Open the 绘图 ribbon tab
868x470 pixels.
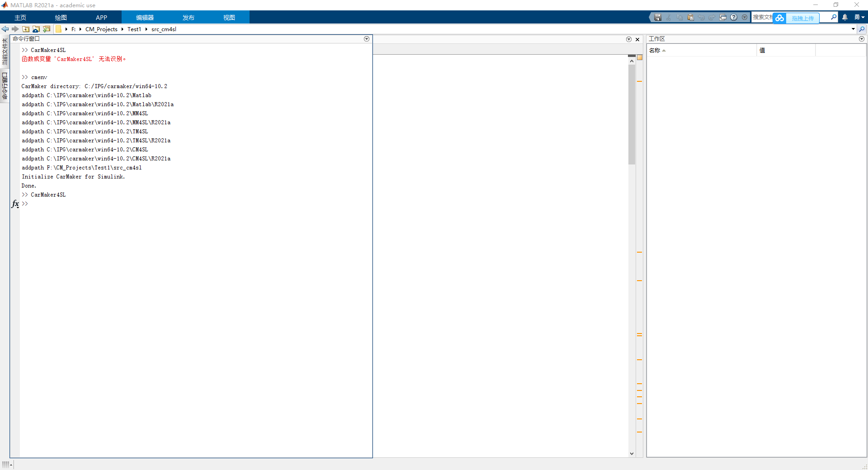(x=61, y=18)
